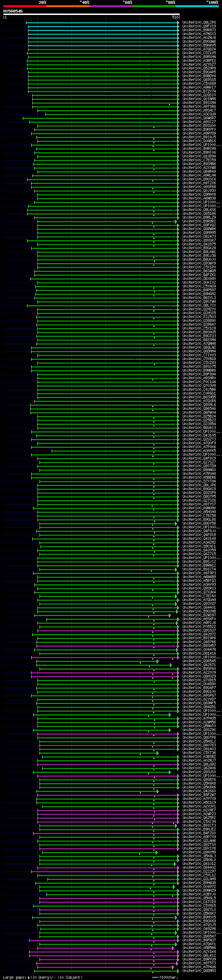This screenshot has height=980, width=222.
Task: Select hit UniRef100_A3BYJ0
Action: (199, 894)
